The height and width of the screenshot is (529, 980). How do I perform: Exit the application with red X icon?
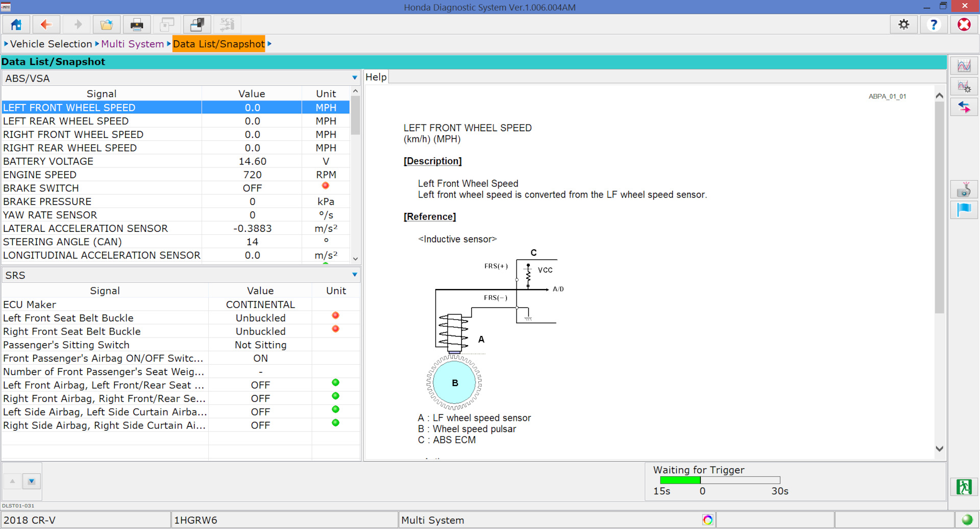(964, 25)
